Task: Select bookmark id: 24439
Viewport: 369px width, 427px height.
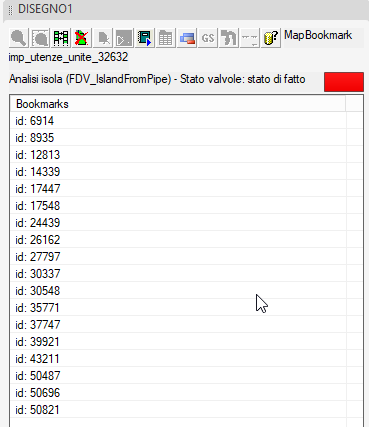Action: (178, 223)
